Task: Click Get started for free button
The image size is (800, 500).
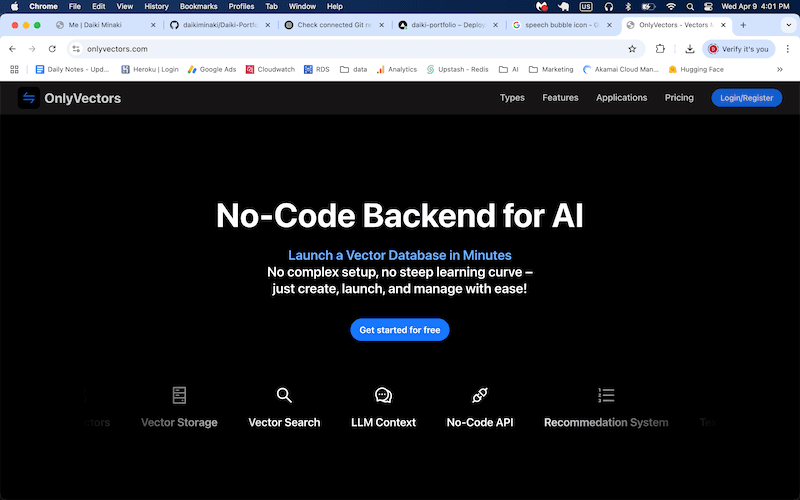Action: pos(399,330)
